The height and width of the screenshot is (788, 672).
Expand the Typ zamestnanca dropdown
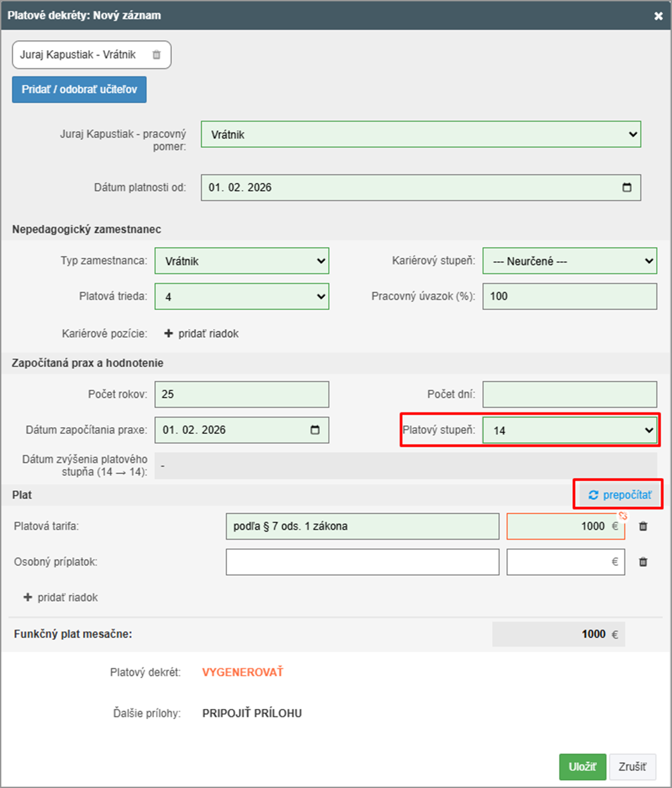click(x=242, y=260)
